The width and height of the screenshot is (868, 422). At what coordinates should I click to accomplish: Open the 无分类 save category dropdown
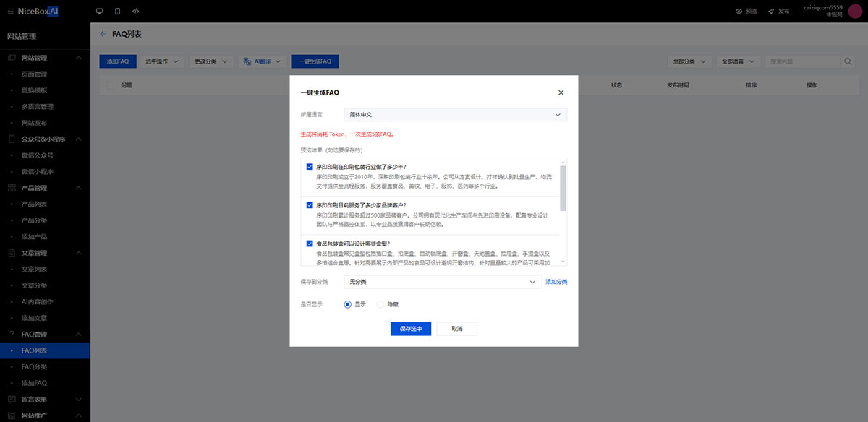coord(443,281)
